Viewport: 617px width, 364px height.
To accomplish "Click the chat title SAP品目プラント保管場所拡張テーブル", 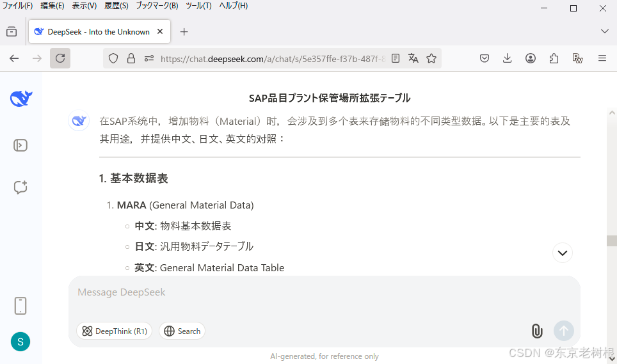I will [x=330, y=98].
